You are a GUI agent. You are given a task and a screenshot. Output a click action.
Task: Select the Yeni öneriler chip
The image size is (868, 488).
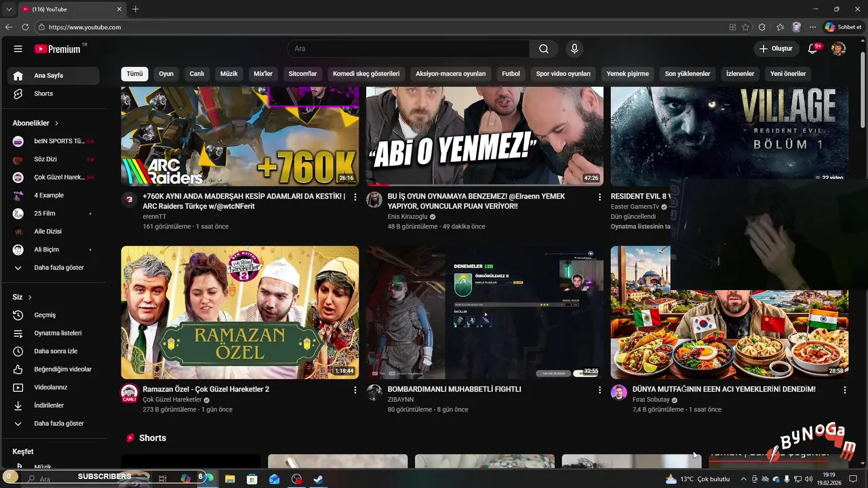click(788, 74)
